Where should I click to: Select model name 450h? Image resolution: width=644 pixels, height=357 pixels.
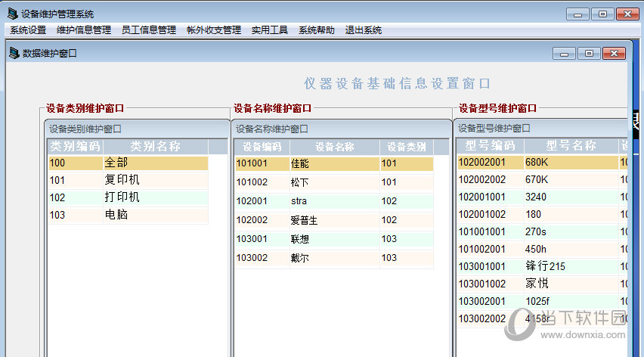pyautogui.click(x=571, y=250)
